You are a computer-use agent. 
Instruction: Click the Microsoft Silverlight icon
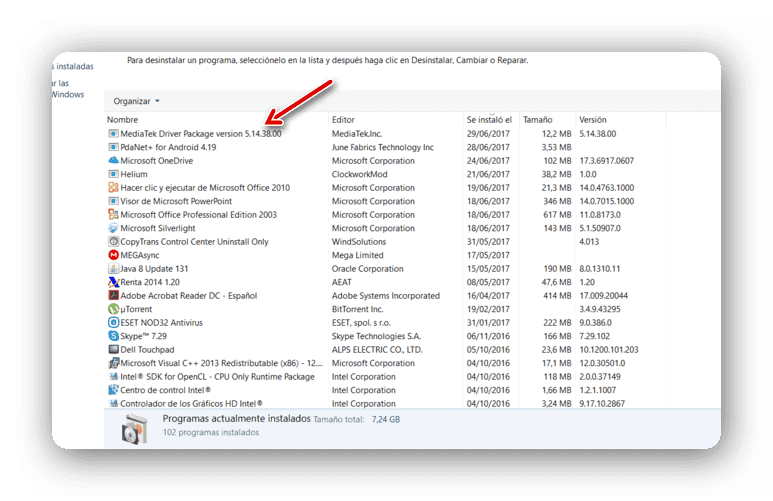point(113,228)
